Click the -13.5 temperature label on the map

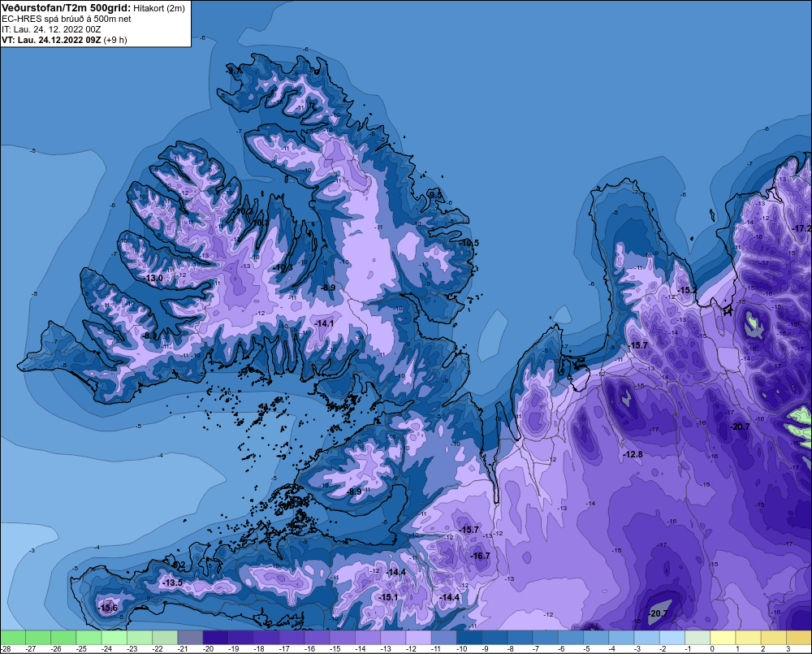point(172,583)
